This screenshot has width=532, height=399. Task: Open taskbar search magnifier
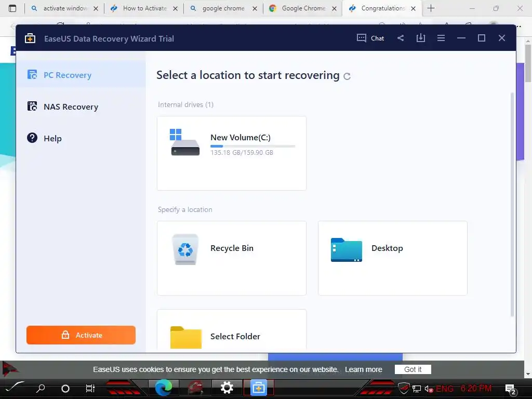pos(41,388)
